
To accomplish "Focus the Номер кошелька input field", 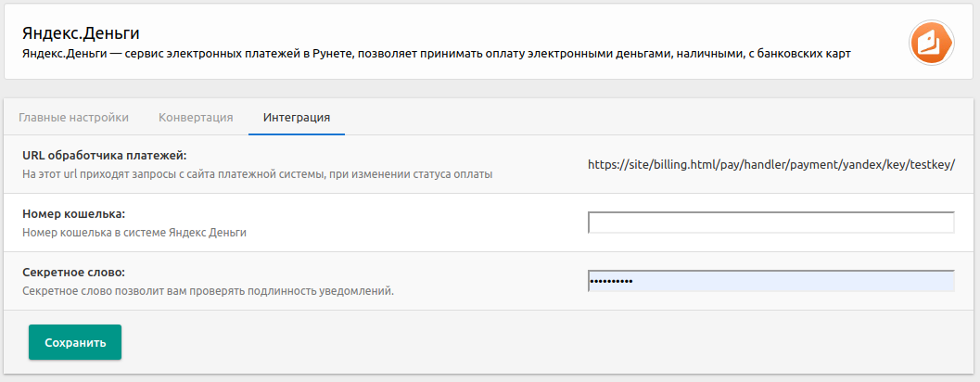I will [x=770, y=223].
